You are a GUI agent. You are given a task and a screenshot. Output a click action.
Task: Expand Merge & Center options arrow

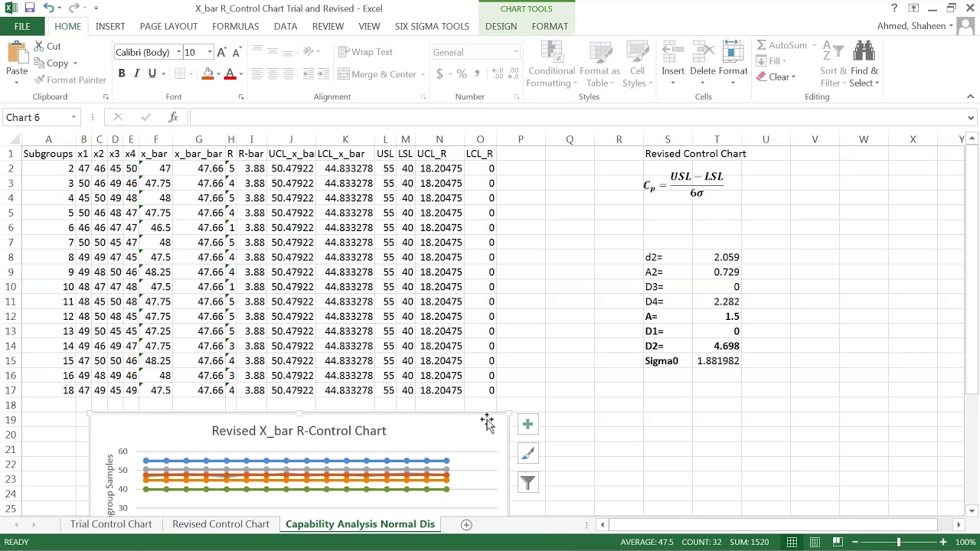click(423, 74)
